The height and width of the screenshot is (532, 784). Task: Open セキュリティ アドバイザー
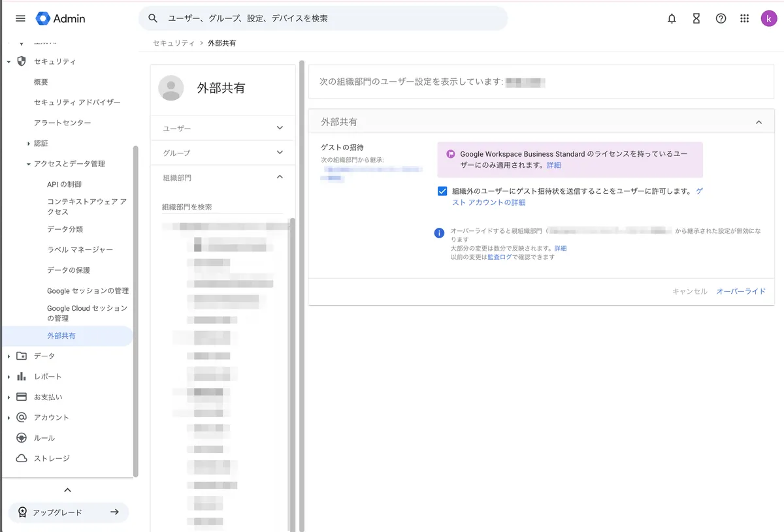pyautogui.click(x=77, y=102)
